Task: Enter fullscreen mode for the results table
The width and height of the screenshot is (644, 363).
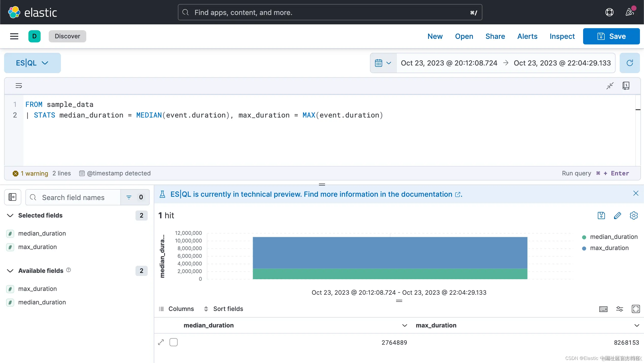Action: (x=636, y=309)
